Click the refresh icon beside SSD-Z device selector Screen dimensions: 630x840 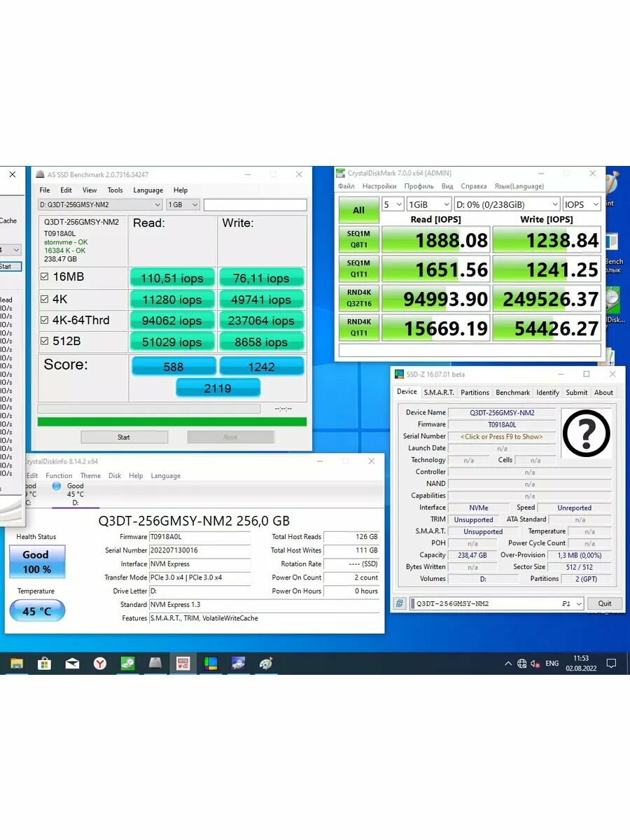[x=400, y=603]
